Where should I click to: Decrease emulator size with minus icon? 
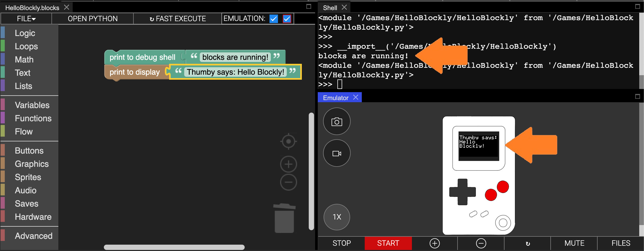(481, 243)
